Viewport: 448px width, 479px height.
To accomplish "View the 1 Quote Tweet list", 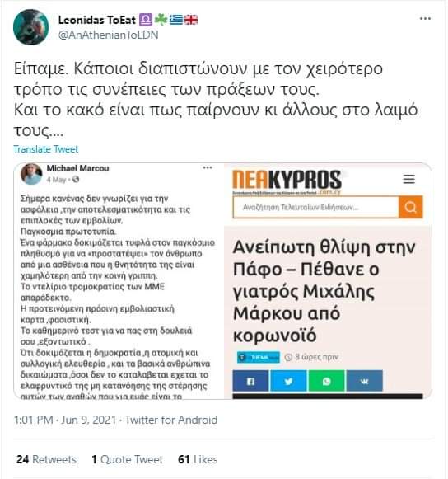I will [x=128, y=459].
